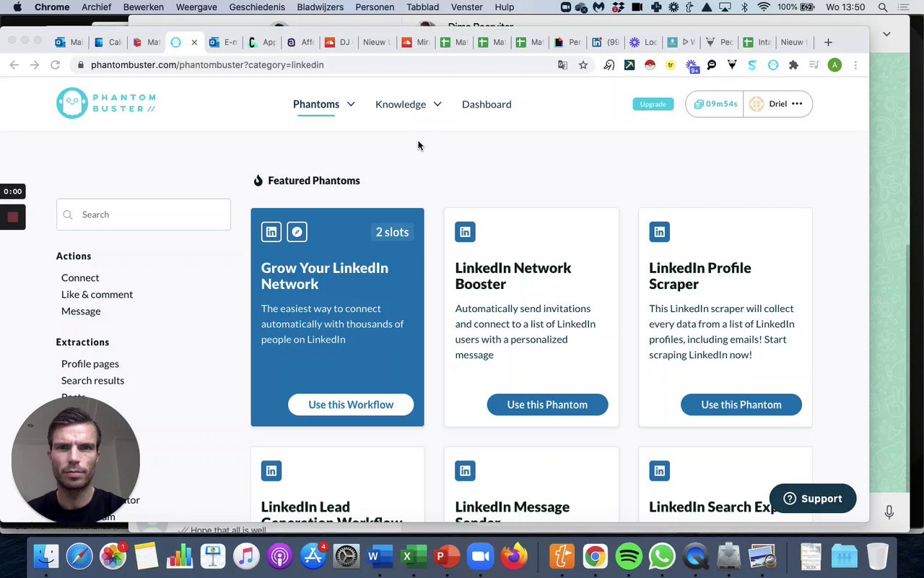Click LinkedIn icon on Lead Generation Workflow card

271,471
